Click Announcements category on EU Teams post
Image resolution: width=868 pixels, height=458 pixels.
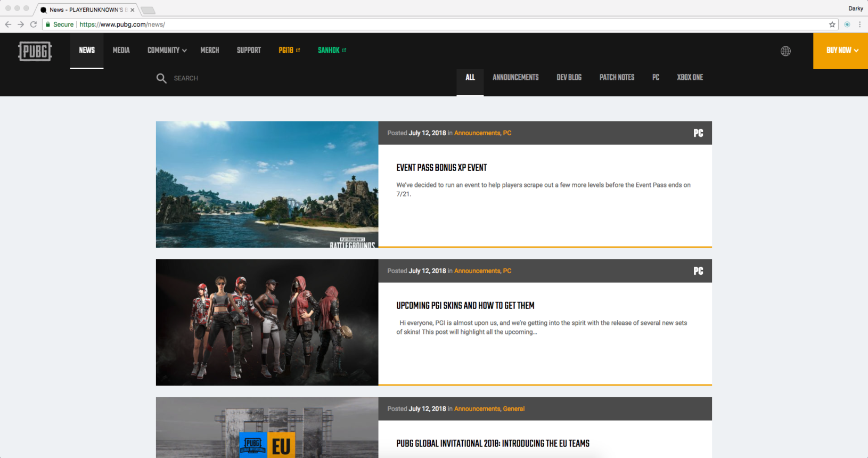coord(477,409)
